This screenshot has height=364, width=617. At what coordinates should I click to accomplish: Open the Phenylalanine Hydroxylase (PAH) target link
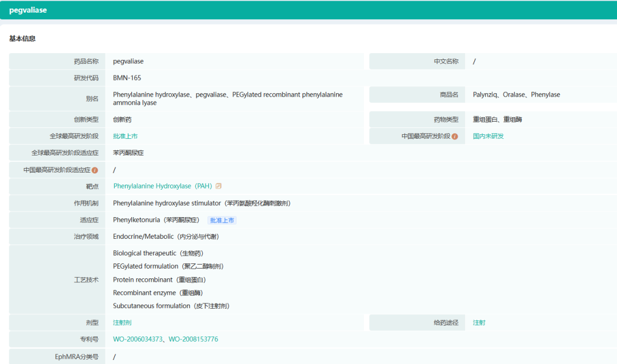(x=162, y=186)
